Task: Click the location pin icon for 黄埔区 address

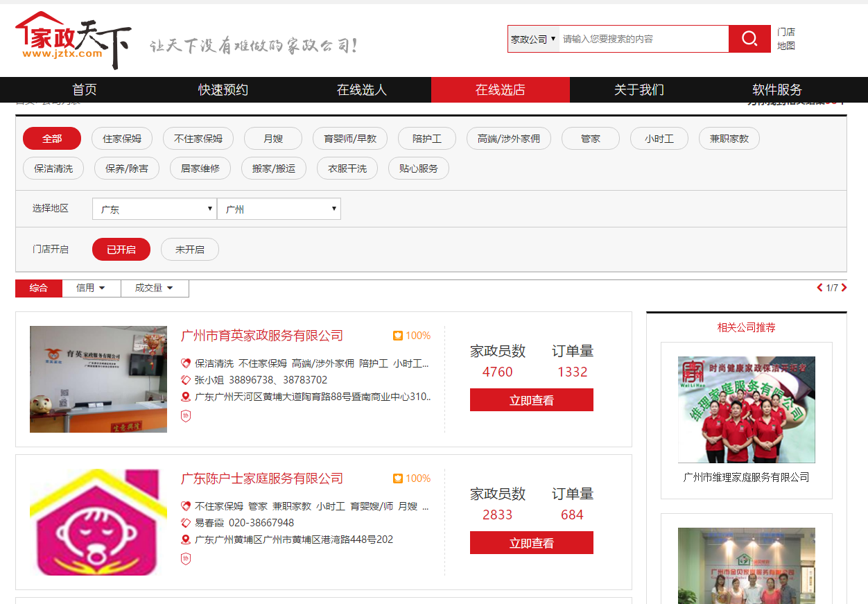Action: 185,540
